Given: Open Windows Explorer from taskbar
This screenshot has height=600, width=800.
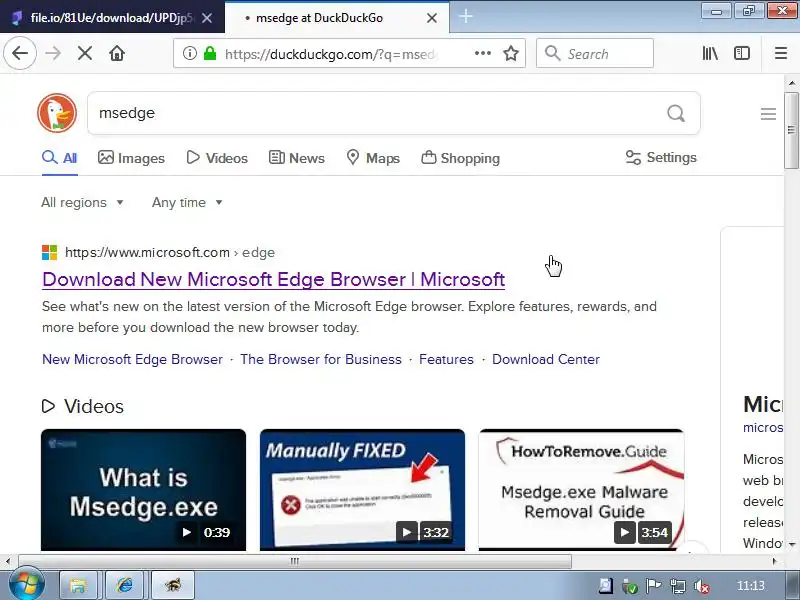Looking at the screenshot, I should [x=79, y=585].
